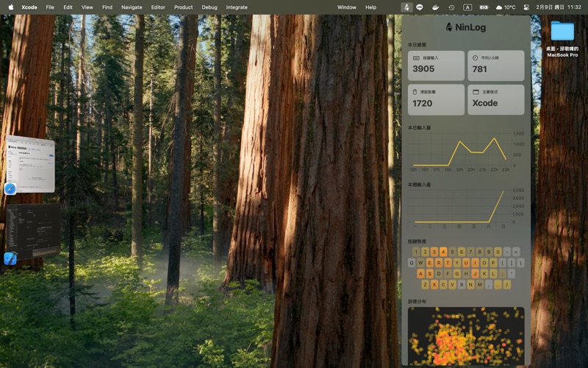The width and height of the screenshot is (588, 368).
Task: Click the date and time 11:32 clock
Action: pyautogui.click(x=559, y=7)
